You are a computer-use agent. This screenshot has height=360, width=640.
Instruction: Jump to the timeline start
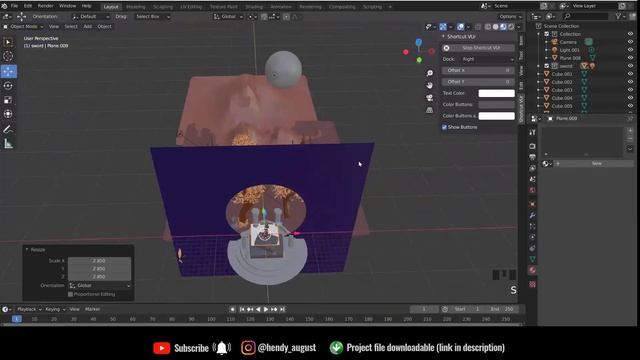pos(242,309)
